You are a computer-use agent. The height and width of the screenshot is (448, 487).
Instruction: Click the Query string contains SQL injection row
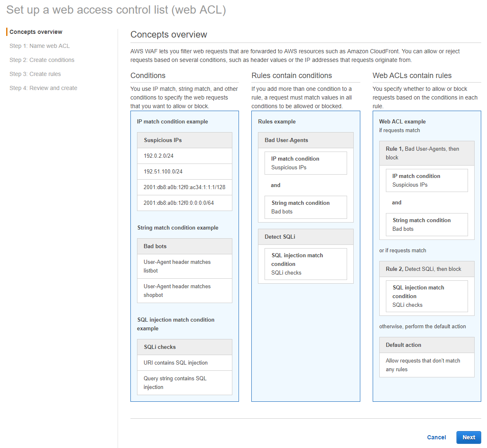click(184, 383)
